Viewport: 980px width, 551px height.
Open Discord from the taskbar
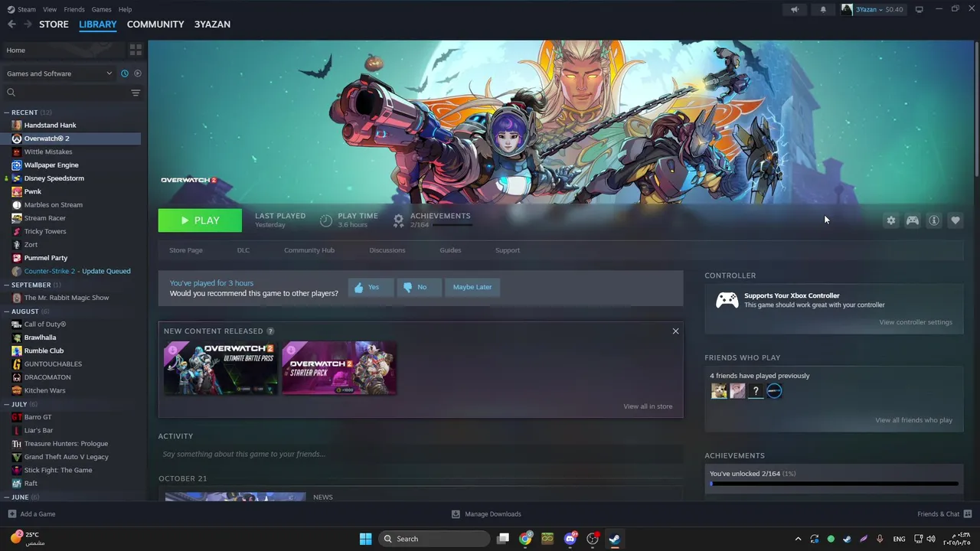(570, 539)
